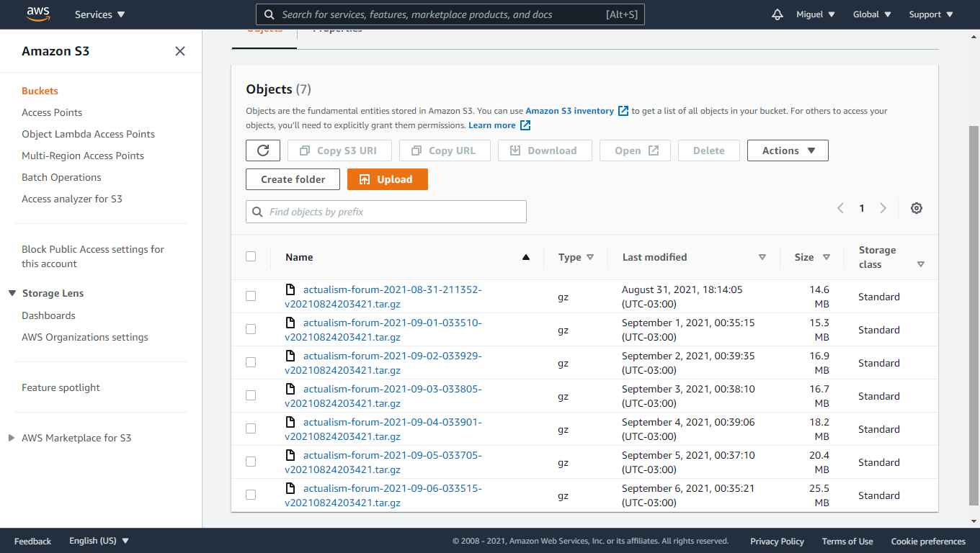
Task: Click the AWS logo home icon
Action: click(37, 14)
